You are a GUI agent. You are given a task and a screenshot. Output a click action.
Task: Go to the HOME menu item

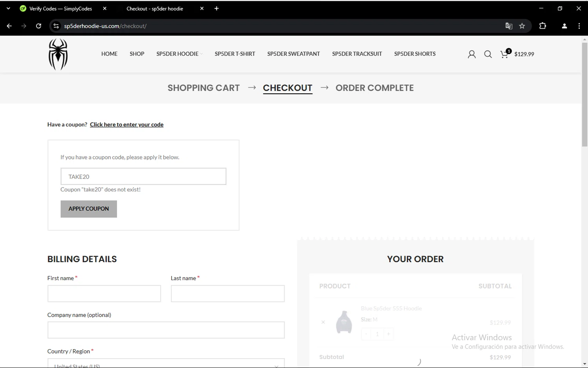[x=109, y=54]
